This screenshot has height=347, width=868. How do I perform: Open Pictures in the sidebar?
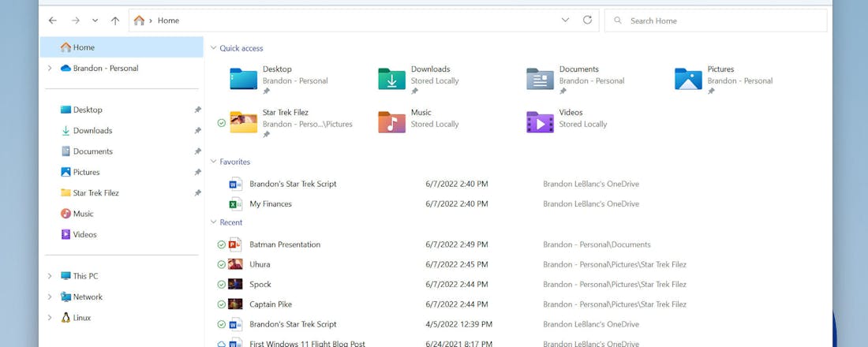click(86, 172)
